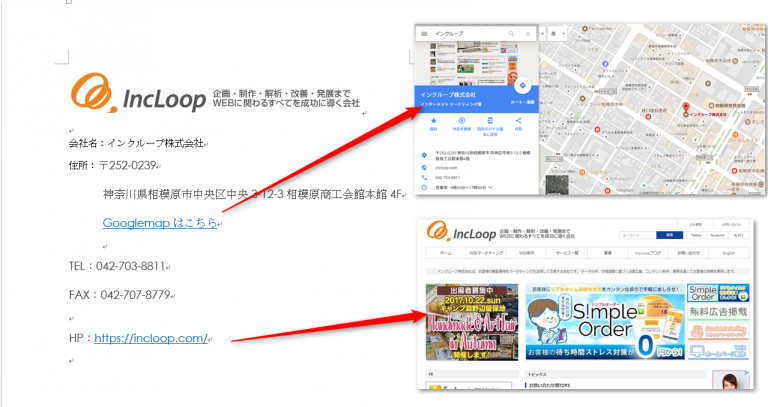
Task: Click the IncLoop logo in the document header
Action: coord(138,94)
